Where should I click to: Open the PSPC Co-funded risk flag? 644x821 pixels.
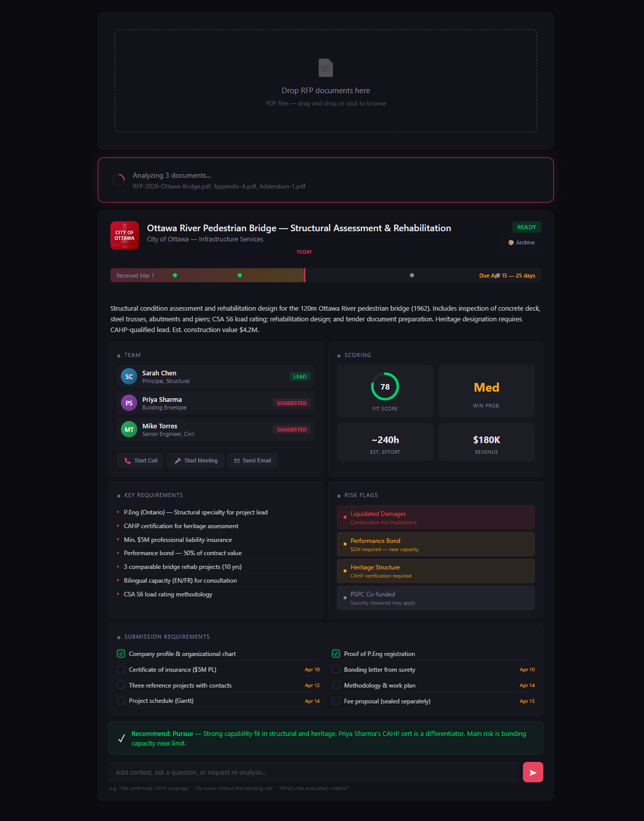435,598
